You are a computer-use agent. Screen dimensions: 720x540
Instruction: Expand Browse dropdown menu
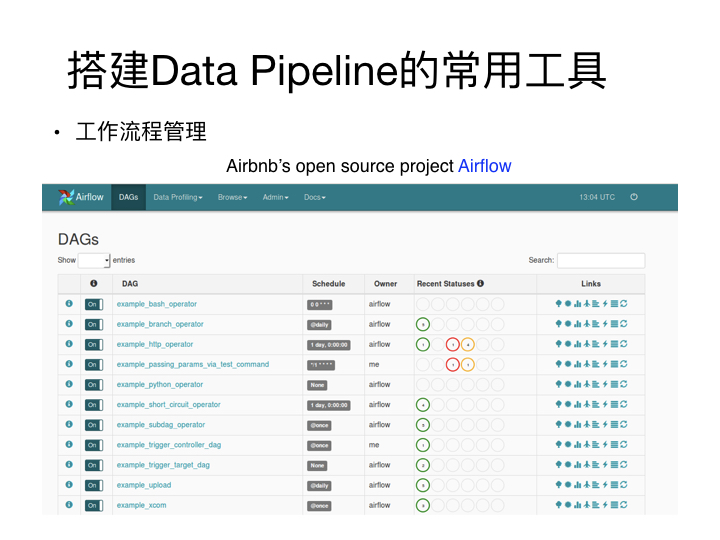click(x=232, y=197)
